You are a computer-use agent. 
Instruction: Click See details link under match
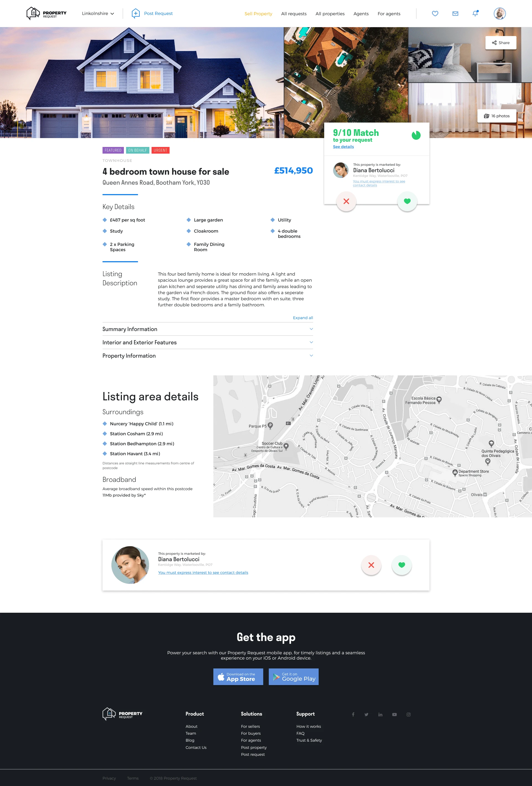[343, 147]
